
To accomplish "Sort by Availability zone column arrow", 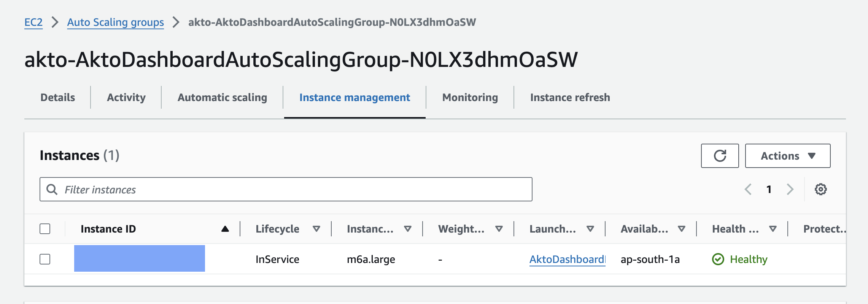I will [x=681, y=229].
